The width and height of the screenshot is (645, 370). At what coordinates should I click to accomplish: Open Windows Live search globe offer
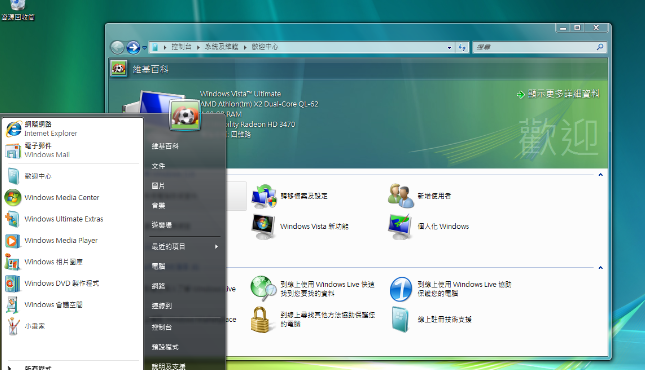click(313, 289)
